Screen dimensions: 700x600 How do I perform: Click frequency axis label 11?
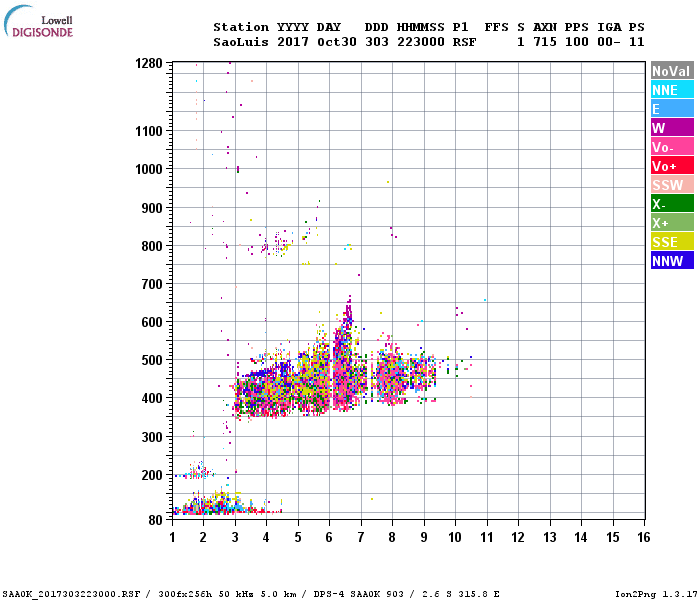(487, 537)
